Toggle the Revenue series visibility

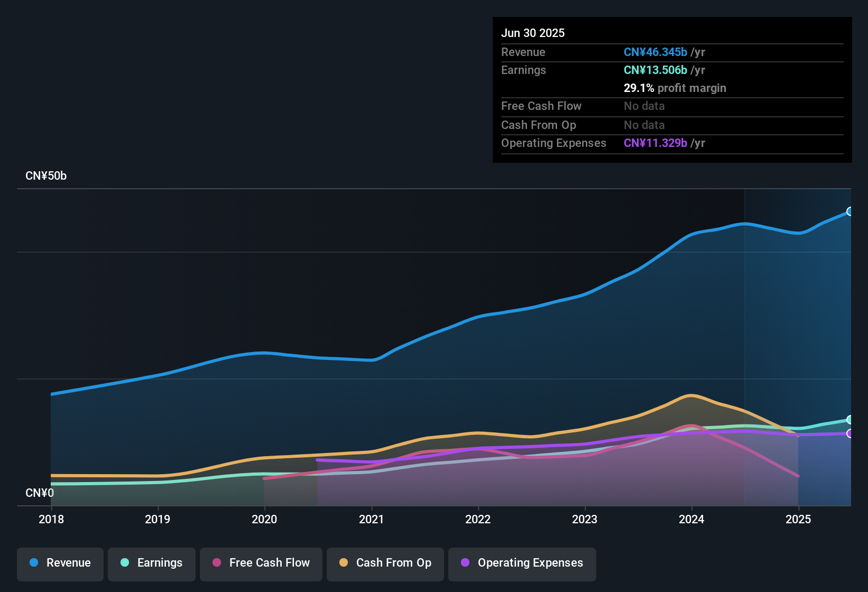point(60,563)
